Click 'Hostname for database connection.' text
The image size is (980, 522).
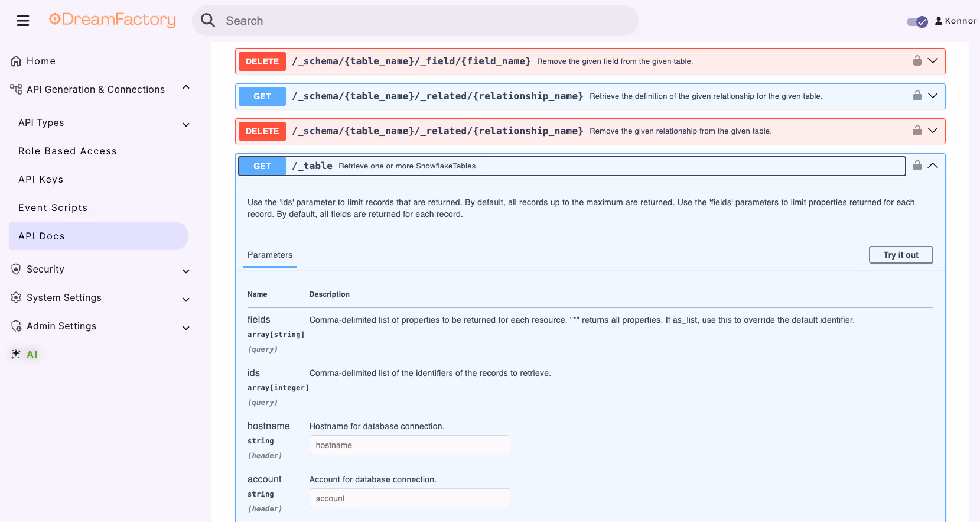377,426
